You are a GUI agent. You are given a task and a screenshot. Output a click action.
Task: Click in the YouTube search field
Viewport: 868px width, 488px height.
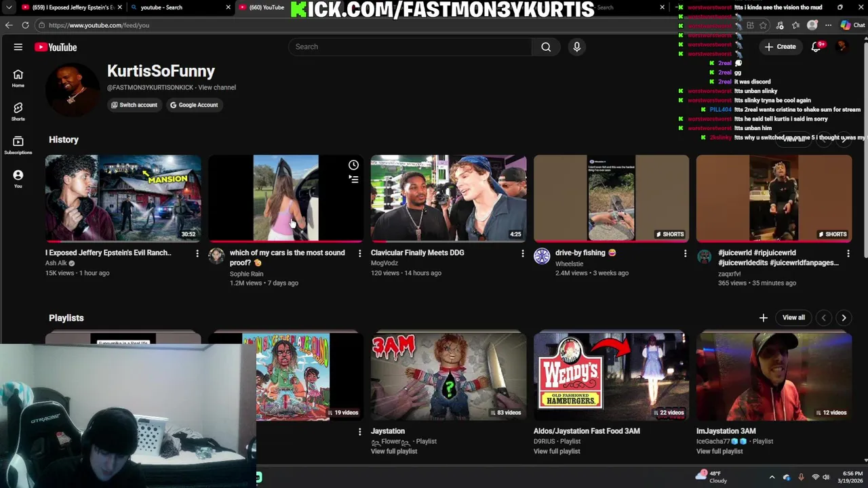[x=410, y=47]
